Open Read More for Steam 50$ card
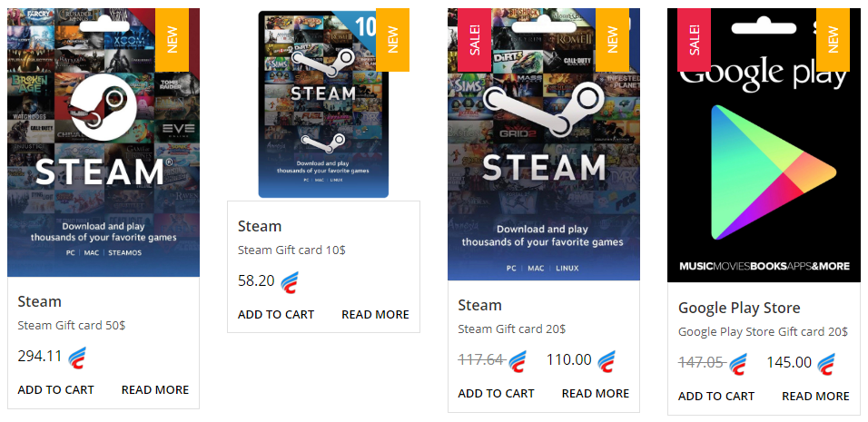 tap(155, 390)
